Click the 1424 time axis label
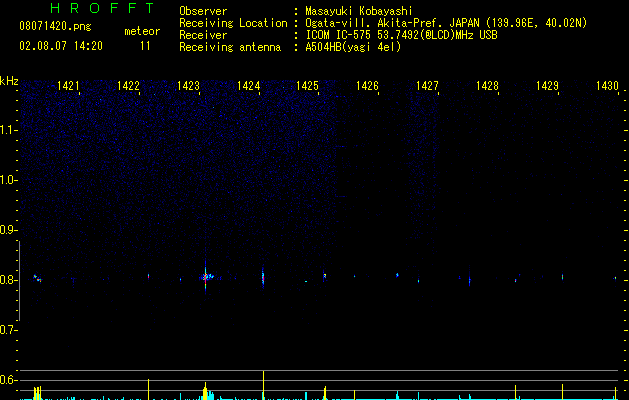 tap(248, 86)
